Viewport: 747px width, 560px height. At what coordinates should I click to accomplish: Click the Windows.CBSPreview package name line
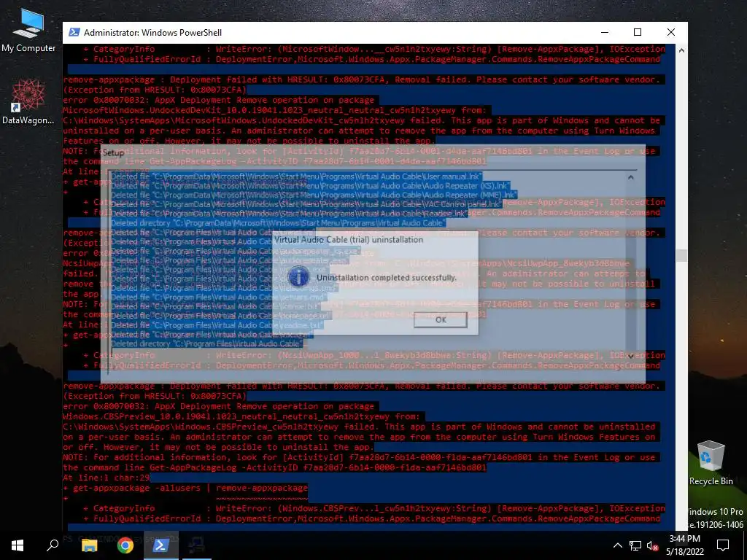pos(241,416)
